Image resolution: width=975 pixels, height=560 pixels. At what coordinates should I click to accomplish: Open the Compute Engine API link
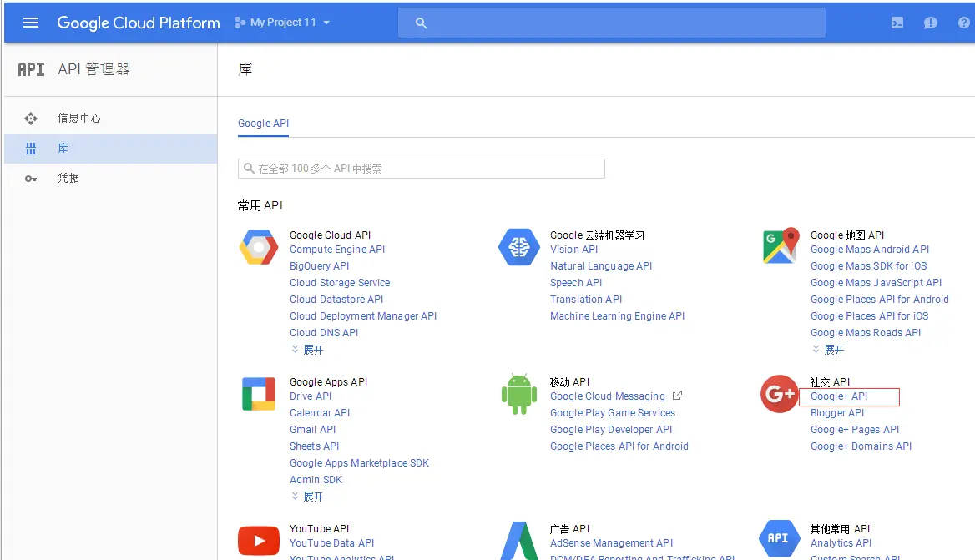337,250
